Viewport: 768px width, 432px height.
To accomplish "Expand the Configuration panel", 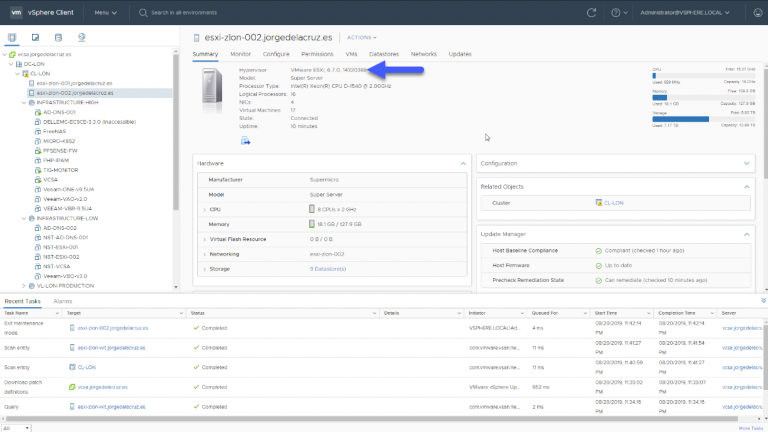I will 746,164.
